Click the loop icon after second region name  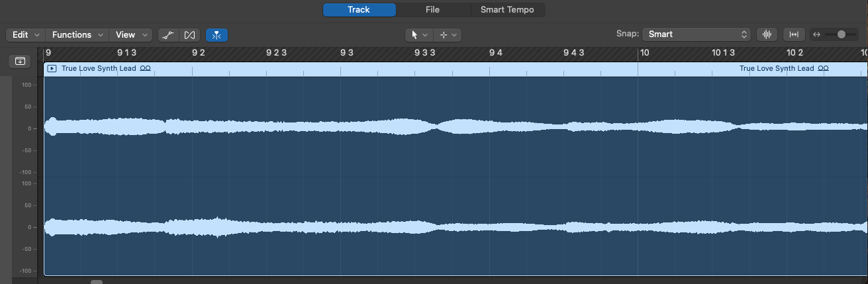(x=824, y=68)
